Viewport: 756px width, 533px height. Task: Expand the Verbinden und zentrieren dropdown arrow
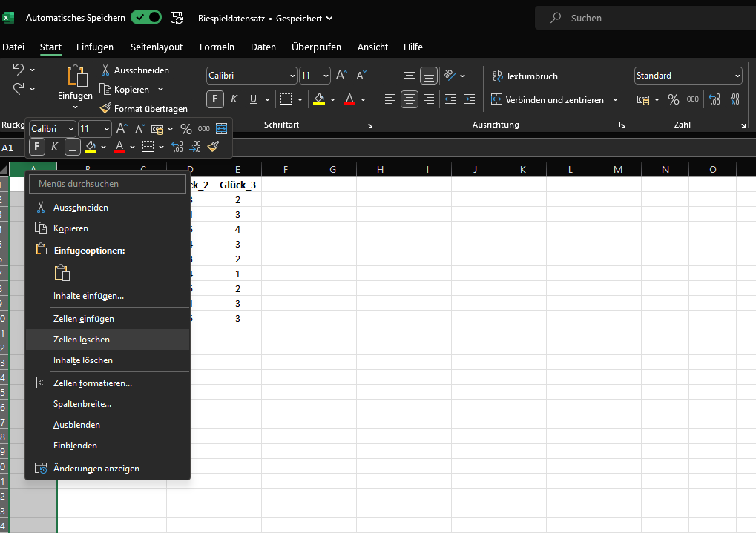[615, 100]
